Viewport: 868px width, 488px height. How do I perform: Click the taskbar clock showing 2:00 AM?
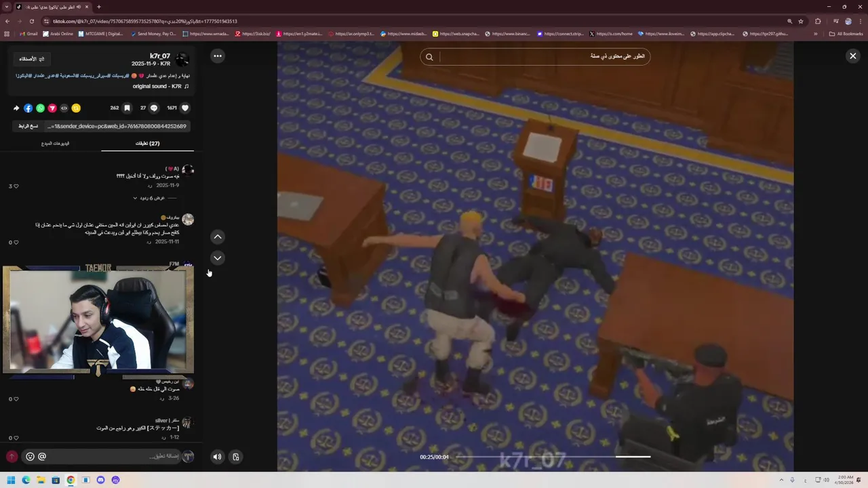[x=845, y=480]
